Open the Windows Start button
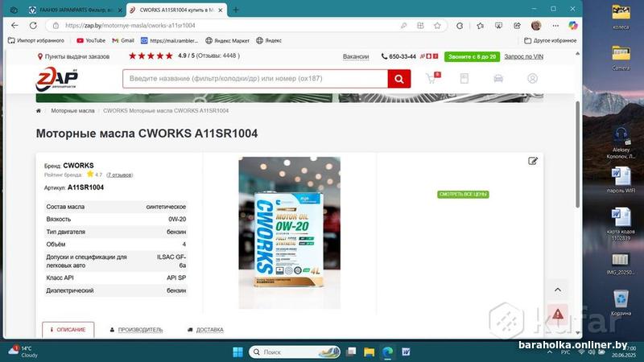 point(237,352)
